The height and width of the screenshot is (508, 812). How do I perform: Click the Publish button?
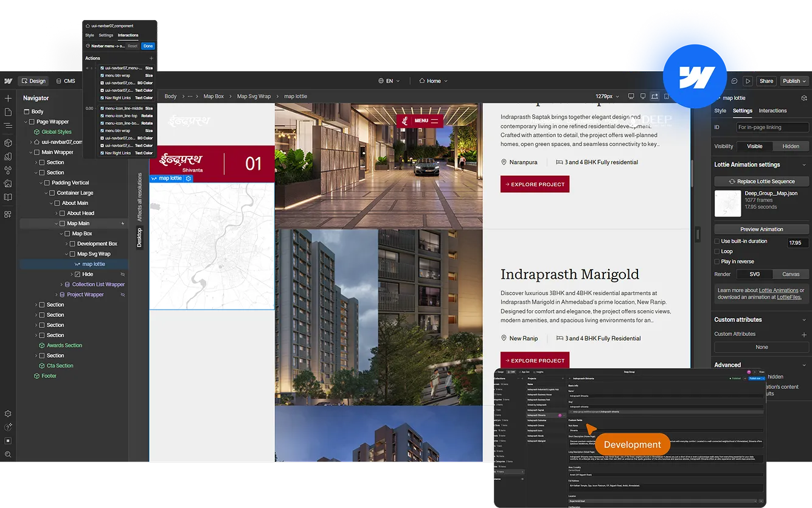point(791,80)
